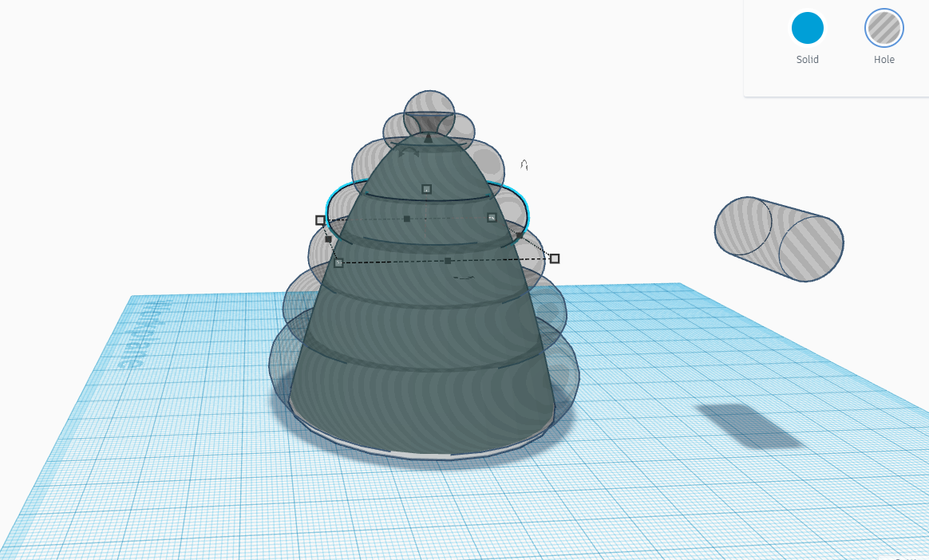This screenshot has width=929, height=560.
Task: Click the white corner handle at left end of selection
Action: point(320,220)
